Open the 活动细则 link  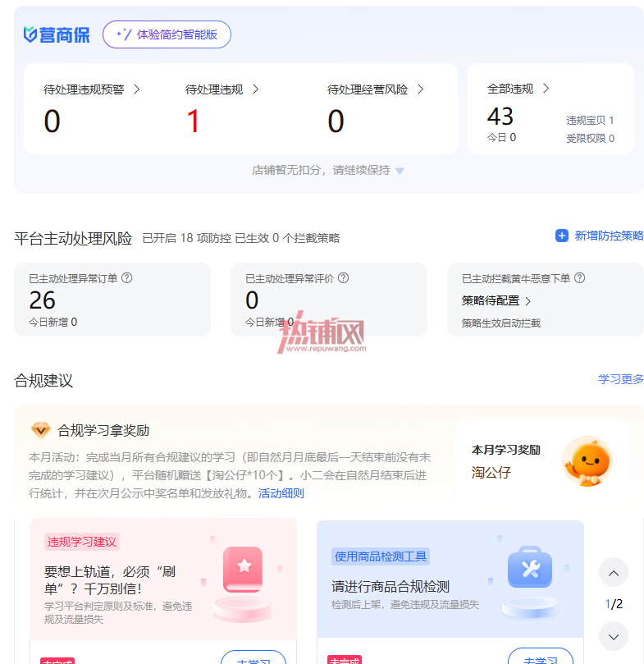pos(281,493)
